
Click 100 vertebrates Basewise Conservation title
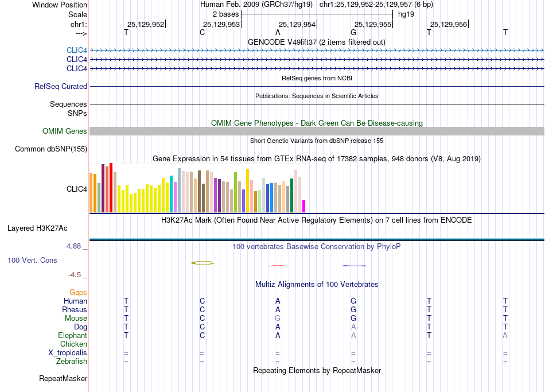click(316, 247)
